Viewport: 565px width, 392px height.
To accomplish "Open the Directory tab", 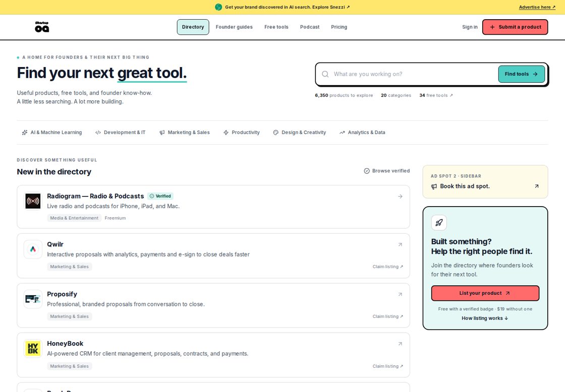I will [193, 27].
